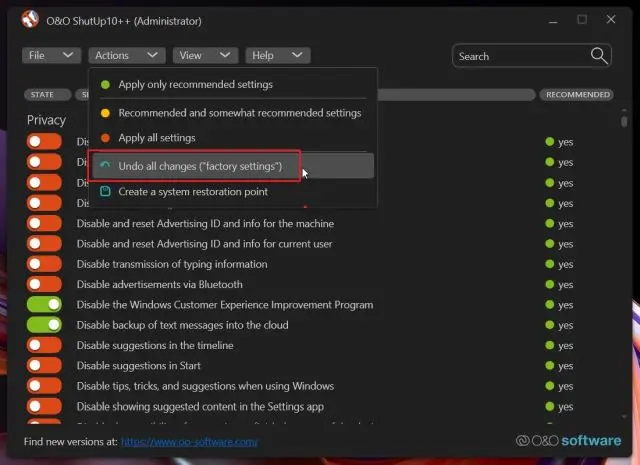Click green recommended dot for typing information row
The height and width of the screenshot is (465, 640).
pos(550,264)
